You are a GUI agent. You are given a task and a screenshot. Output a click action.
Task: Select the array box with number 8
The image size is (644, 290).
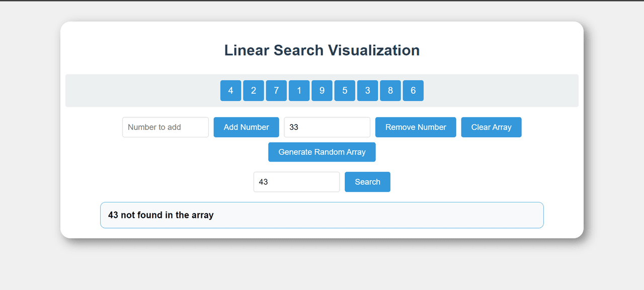tap(390, 91)
